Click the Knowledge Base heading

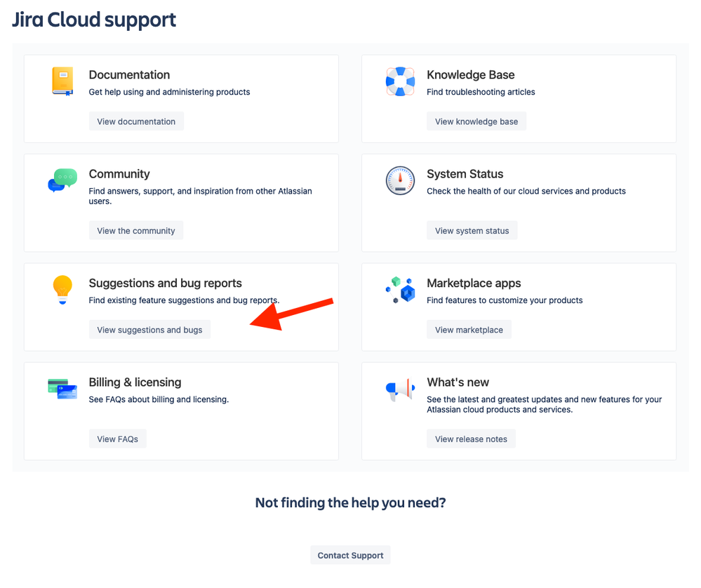(471, 74)
